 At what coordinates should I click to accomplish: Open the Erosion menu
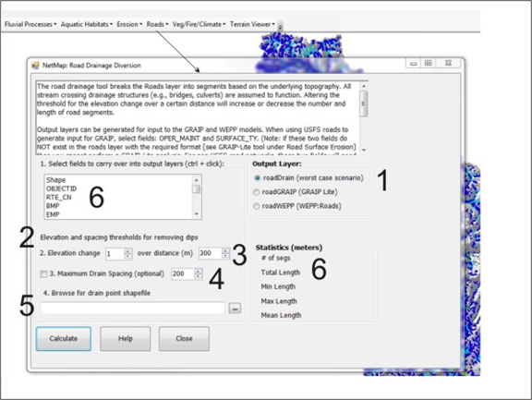pyautogui.click(x=129, y=24)
